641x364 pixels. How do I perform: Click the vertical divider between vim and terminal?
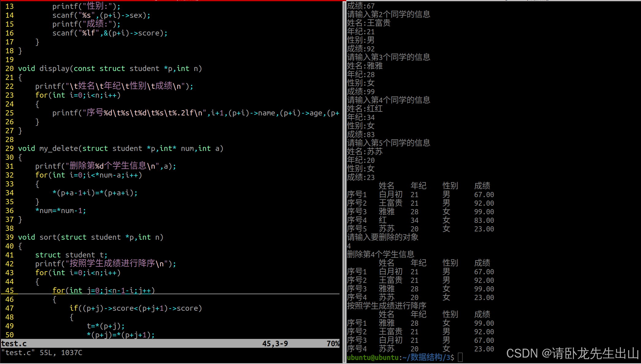344,184
